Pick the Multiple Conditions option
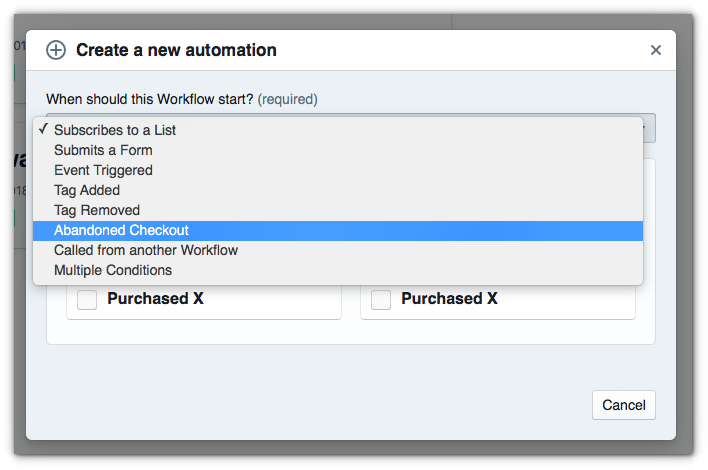The height and width of the screenshot is (470, 708). (113, 270)
